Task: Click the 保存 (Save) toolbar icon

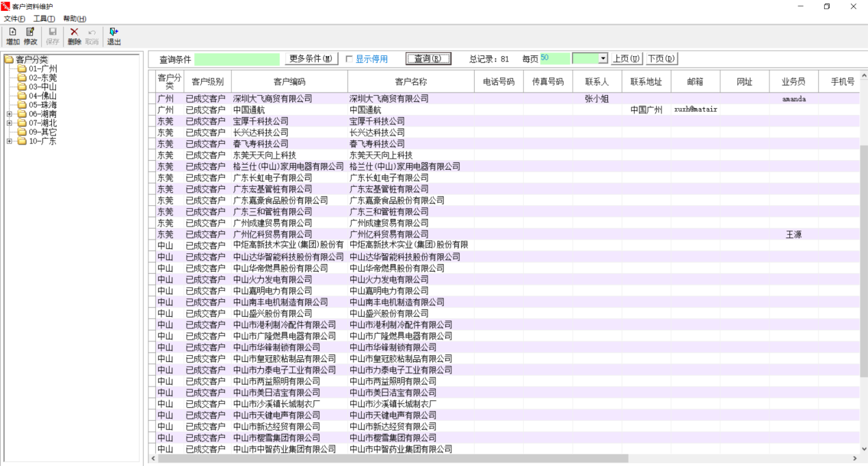Action: pyautogui.click(x=52, y=32)
